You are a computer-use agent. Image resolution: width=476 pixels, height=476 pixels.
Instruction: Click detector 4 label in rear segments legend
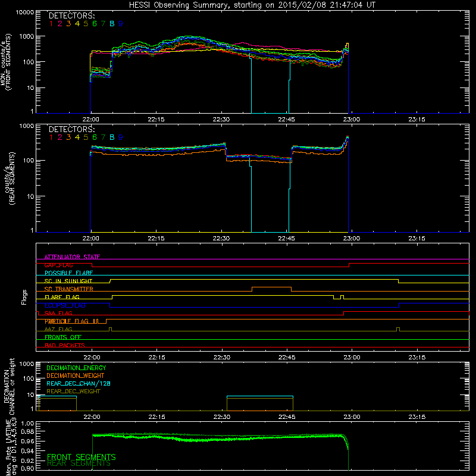coord(77,137)
